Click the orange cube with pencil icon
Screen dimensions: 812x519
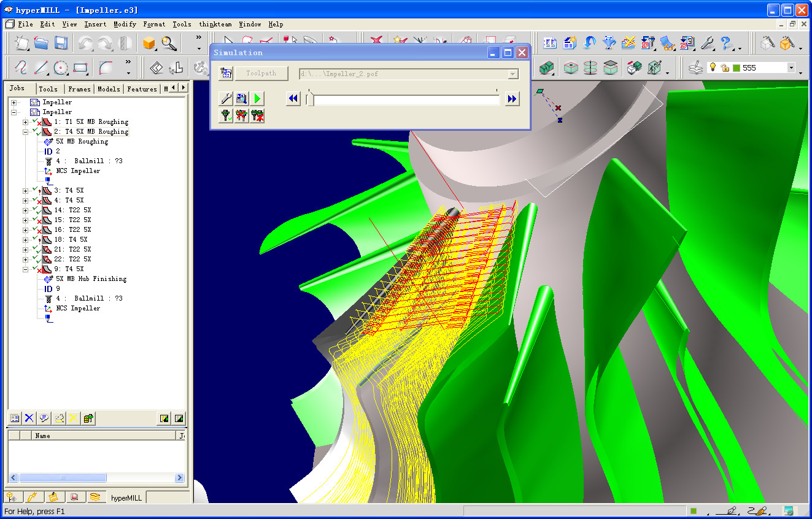tap(787, 43)
